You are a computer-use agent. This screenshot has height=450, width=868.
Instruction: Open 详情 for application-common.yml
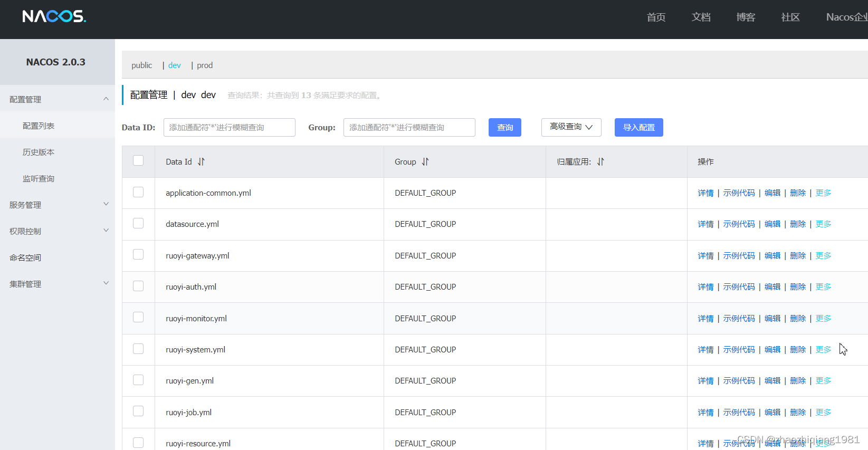coord(705,193)
